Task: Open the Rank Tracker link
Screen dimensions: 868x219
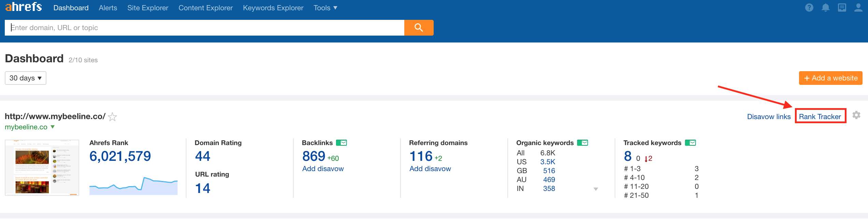Action: tap(820, 117)
